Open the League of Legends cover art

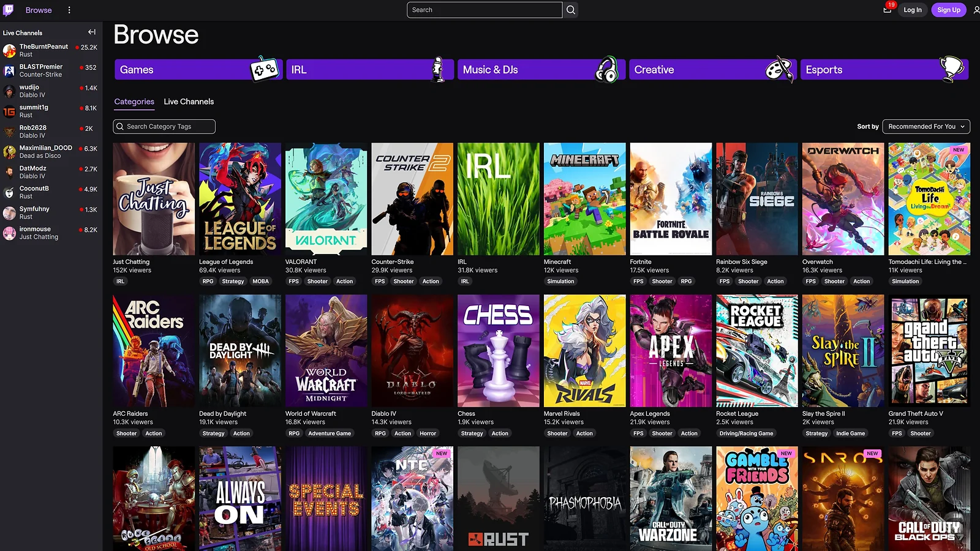click(240, 199)
